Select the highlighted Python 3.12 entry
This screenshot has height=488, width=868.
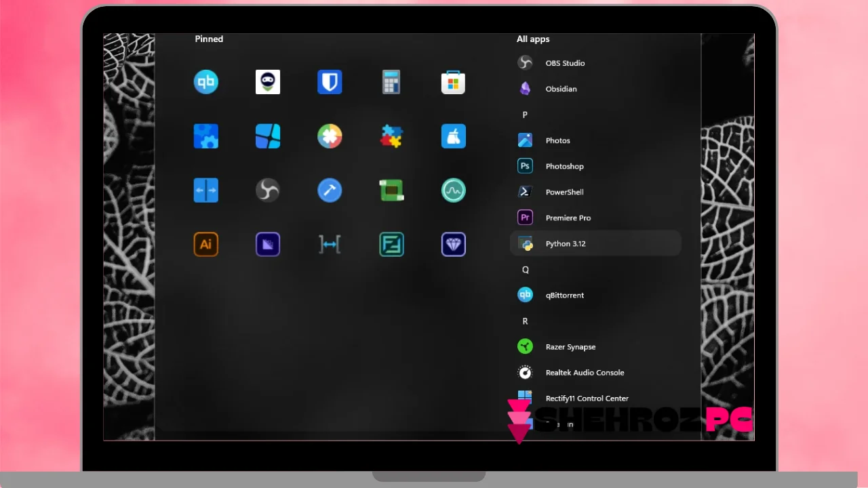pyautogui.click(x=595, y=243)
